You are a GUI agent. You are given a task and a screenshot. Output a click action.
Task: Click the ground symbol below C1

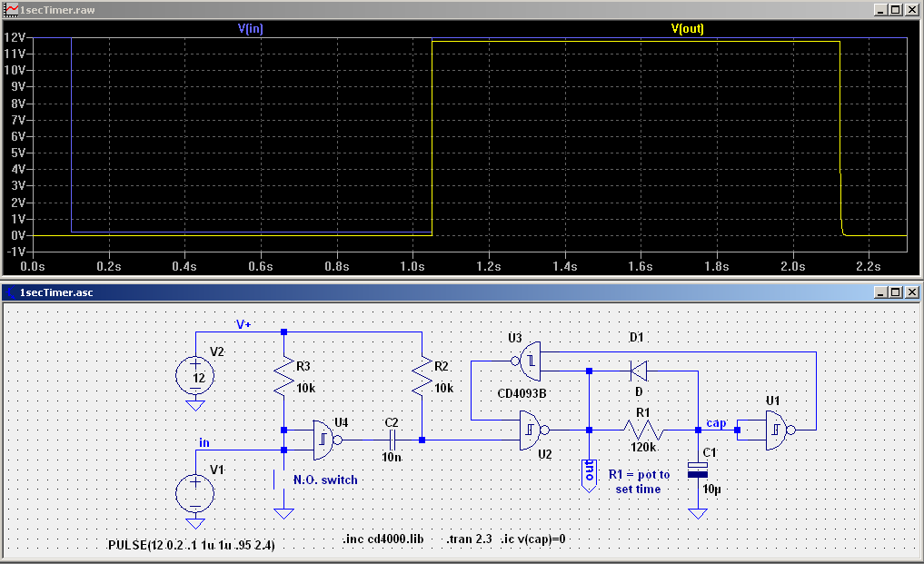pos(698,514)
